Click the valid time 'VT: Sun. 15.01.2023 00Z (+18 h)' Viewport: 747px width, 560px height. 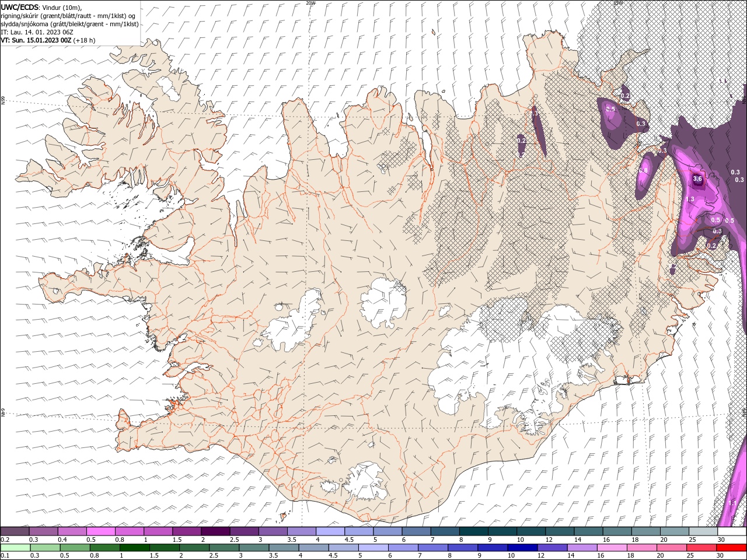(48, 40)
